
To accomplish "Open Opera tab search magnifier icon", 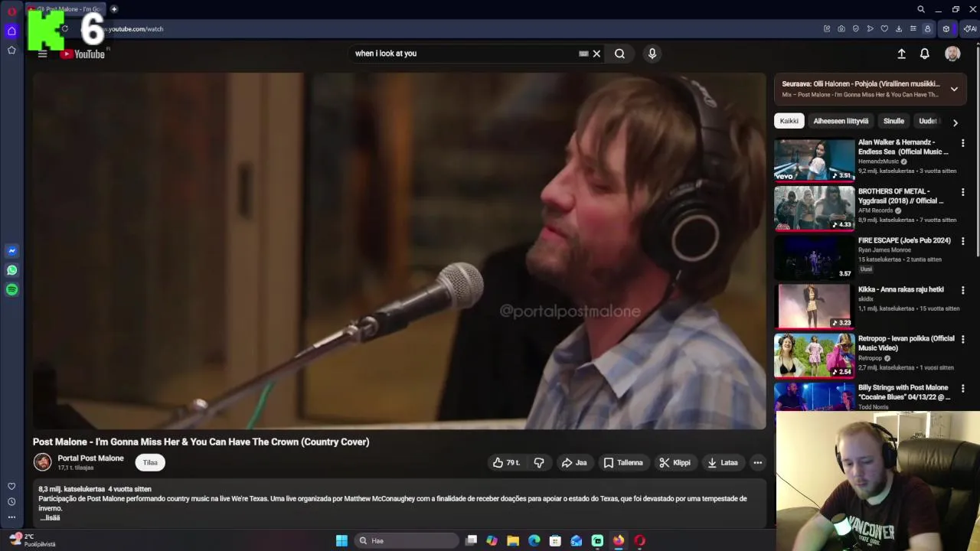I will [x=921, y=9].
